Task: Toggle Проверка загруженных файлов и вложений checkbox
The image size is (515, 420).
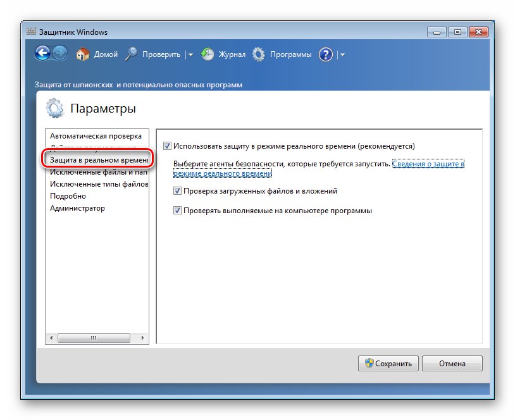Action: coord(177,191)
